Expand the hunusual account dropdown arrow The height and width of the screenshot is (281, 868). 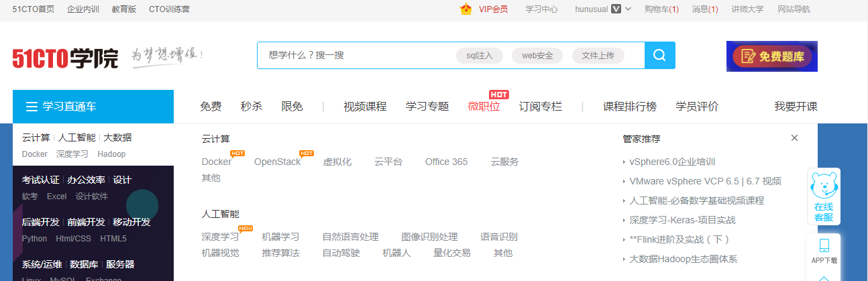click(628, 9)
